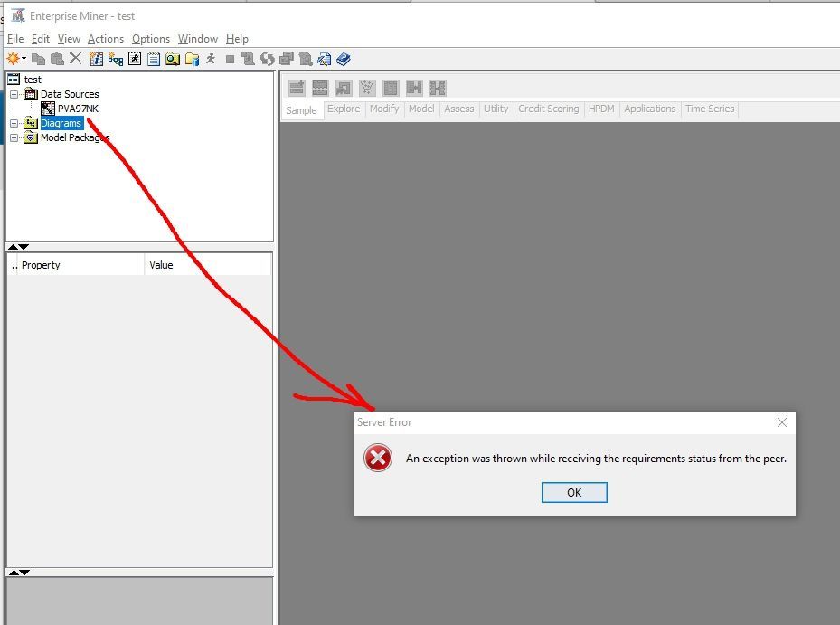Switch to the Credit Scoring tab
This screenshot has width=840, height=625.
click(549, 109)
